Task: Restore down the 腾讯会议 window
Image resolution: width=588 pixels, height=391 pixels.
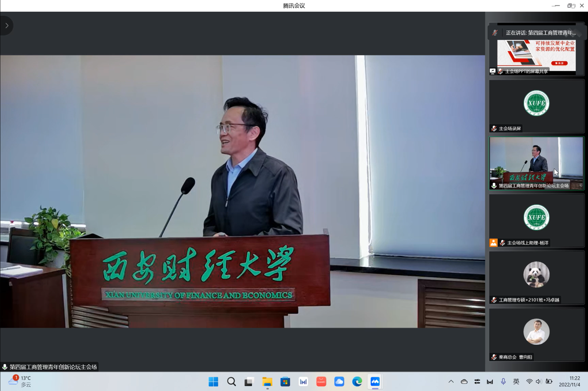Action: (571, 6)
